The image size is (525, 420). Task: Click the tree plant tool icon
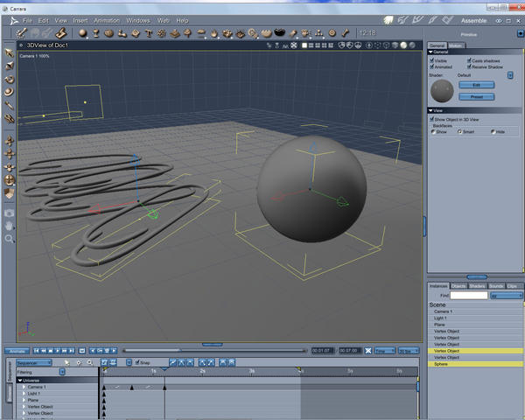(x=188, y=33)
